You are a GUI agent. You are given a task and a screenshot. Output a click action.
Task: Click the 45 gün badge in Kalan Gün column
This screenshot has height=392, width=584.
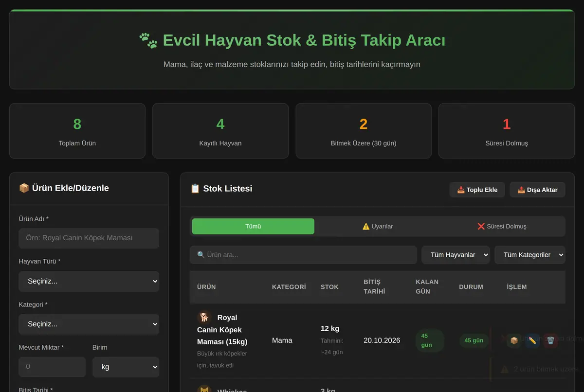[430, 340]
